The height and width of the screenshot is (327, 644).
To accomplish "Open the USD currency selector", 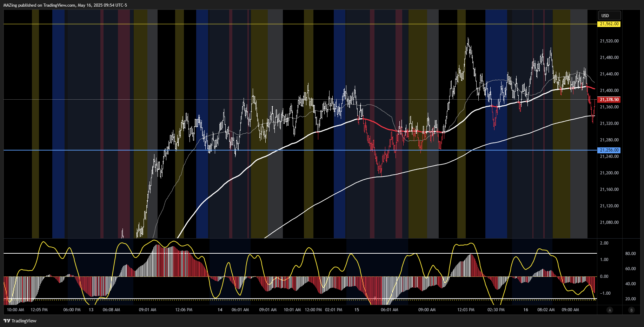I will click(x=610, y=15).
